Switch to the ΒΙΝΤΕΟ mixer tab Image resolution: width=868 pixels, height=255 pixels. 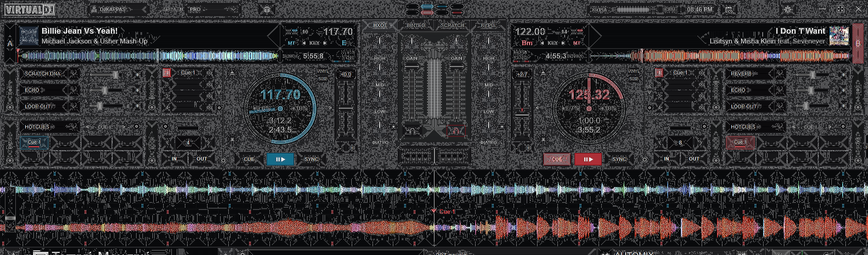point(415,26)
